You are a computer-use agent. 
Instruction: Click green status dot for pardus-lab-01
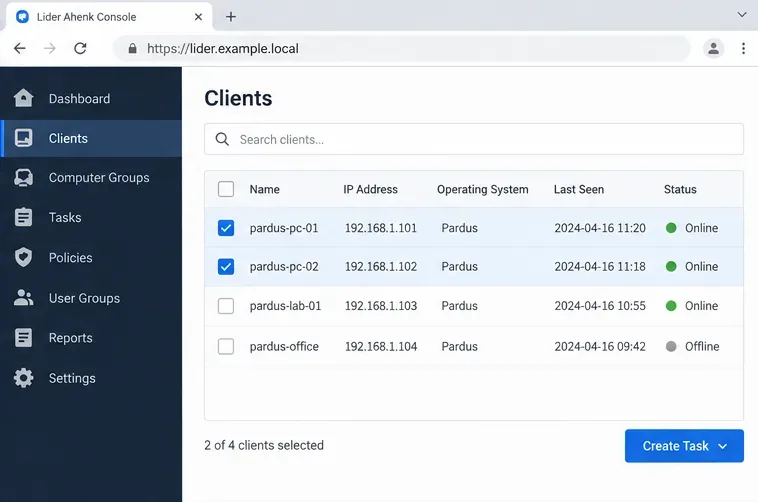(x=671, y=306)
